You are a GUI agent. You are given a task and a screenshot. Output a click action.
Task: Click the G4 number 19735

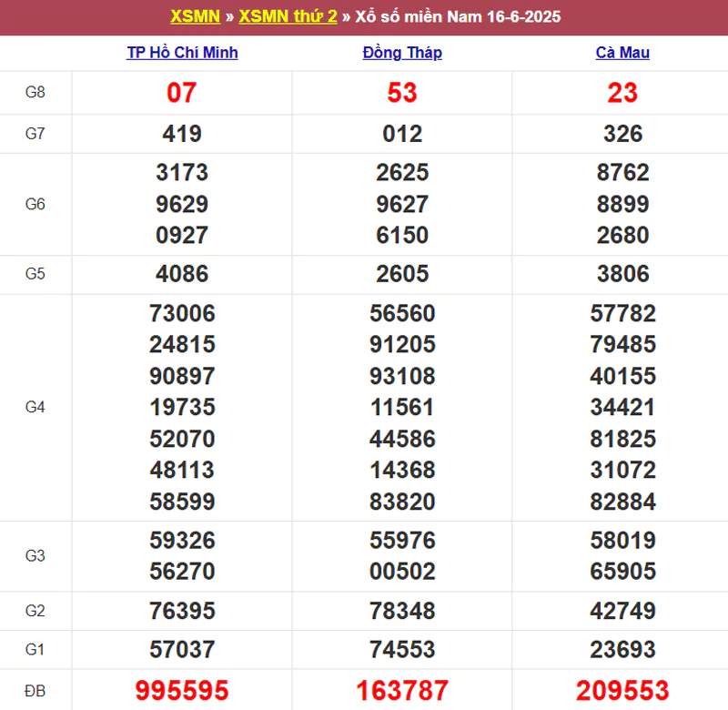182,407
